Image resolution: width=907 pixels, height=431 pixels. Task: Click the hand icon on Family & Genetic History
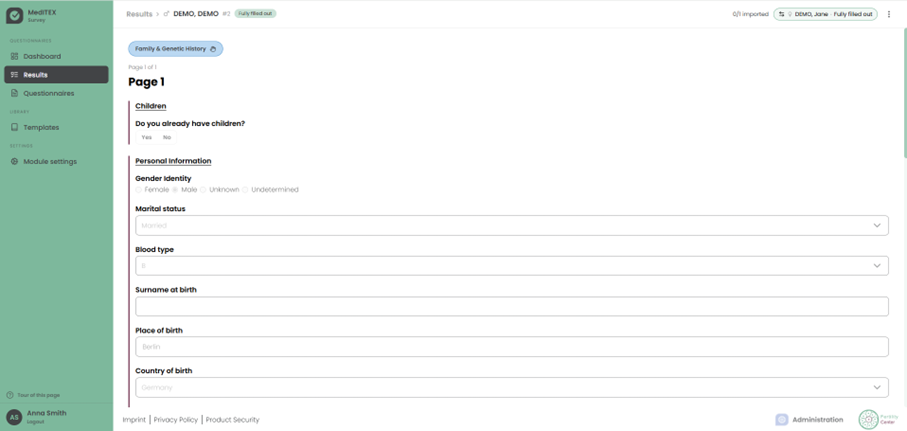[213, 49]
